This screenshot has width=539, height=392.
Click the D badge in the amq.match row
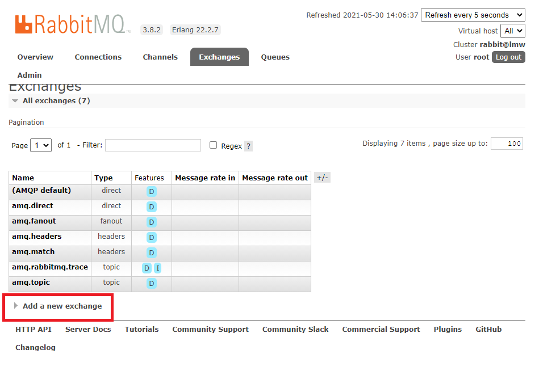pos(151,252)
